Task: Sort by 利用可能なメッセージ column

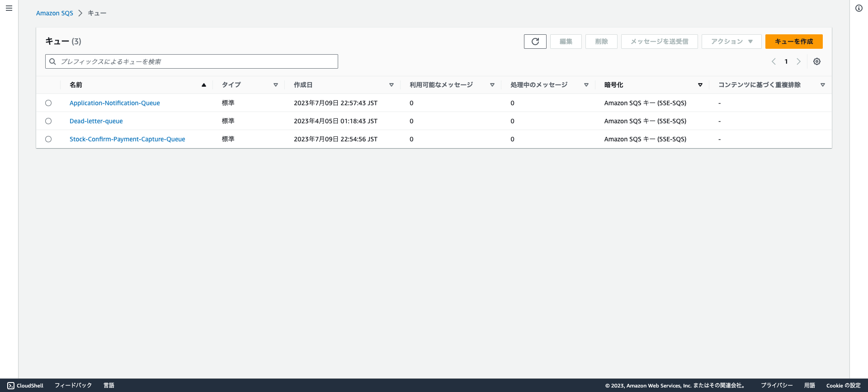Action: pos(492,85)
